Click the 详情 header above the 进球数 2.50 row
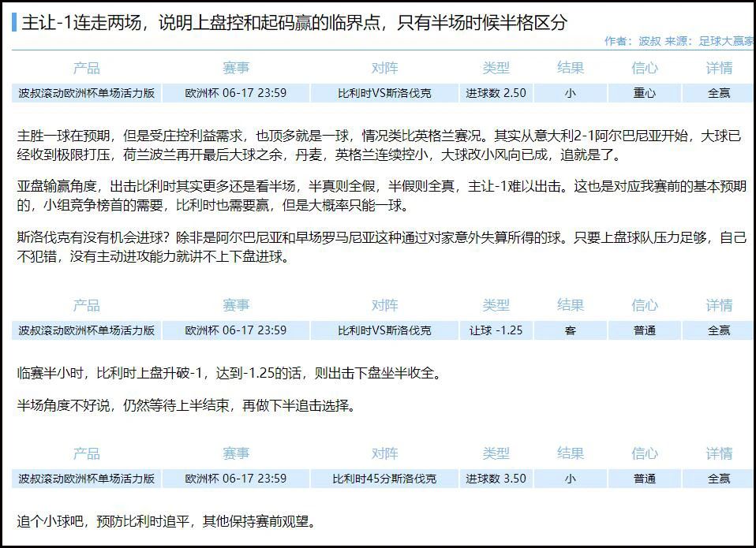The width and height of the screenshot is (756, 548). [719, 68]
